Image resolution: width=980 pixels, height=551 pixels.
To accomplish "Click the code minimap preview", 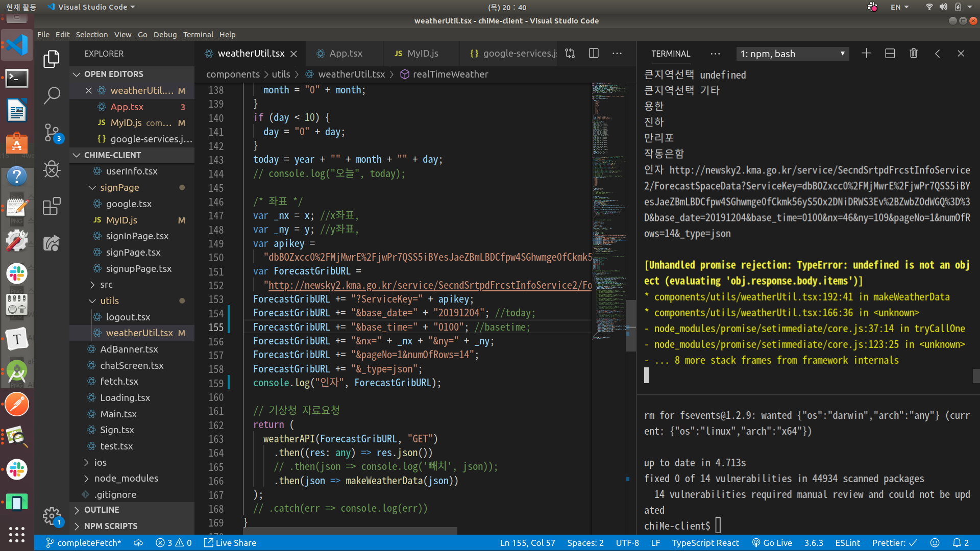I will [608, 204].
